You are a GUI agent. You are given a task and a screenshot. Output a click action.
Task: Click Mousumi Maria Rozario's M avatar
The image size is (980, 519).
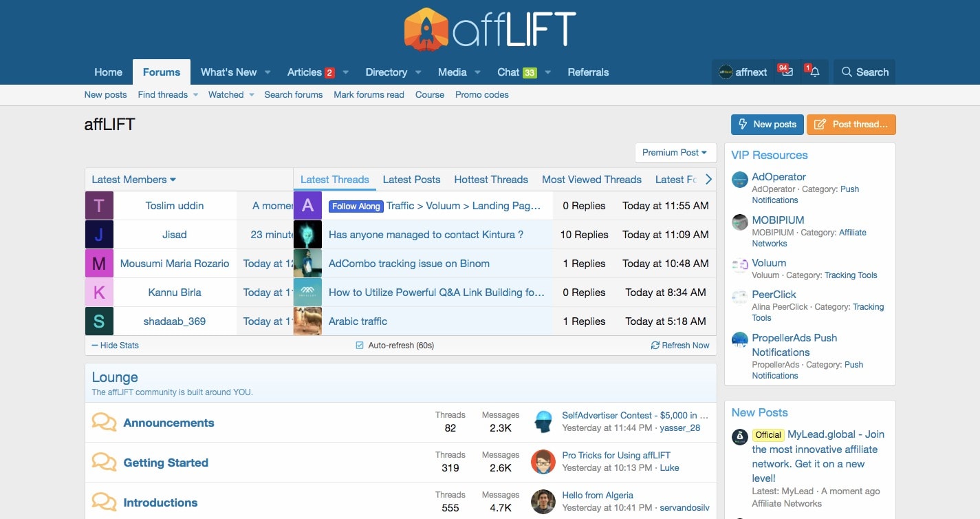99,263
